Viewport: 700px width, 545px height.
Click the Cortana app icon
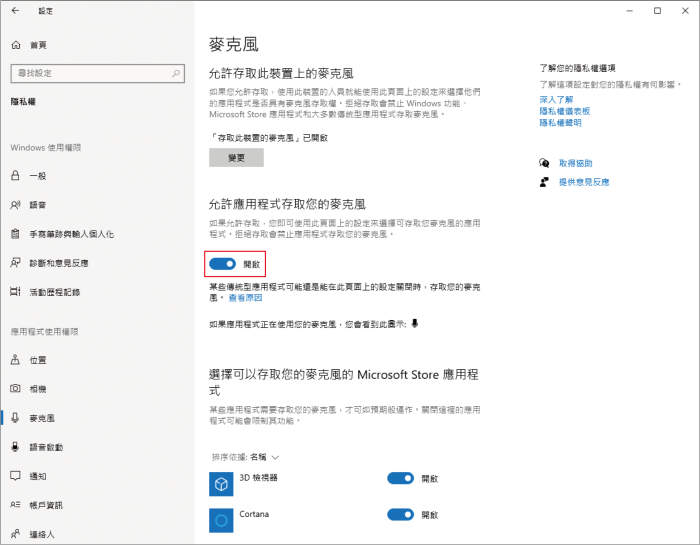click(x=221, y=519)
